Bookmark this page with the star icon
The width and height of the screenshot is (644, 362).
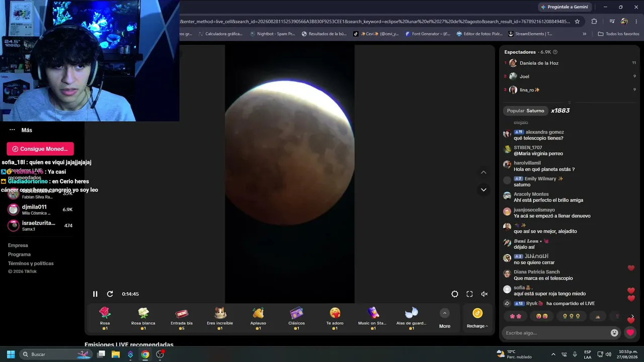point(577,22)
